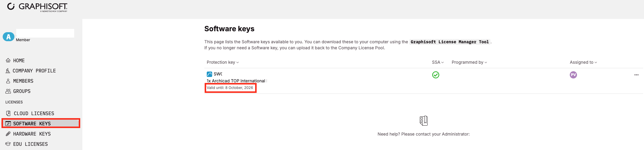Click the PV assigned user avatar
Image resolution: width=644 pixels, height=150 pixels.
pos(573,75)
